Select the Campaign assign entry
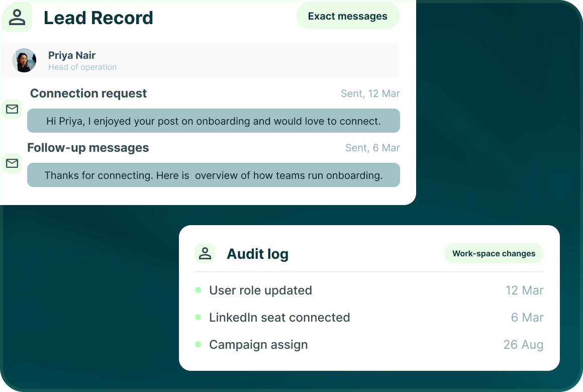 tap(258, 345)
